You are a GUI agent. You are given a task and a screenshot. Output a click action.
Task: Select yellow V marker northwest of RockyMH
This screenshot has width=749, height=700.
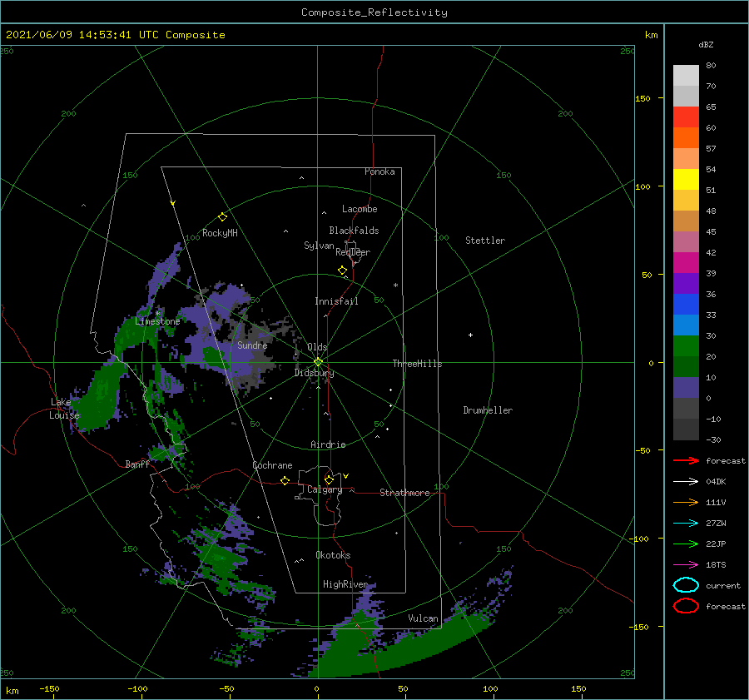(x=173, y=203)
